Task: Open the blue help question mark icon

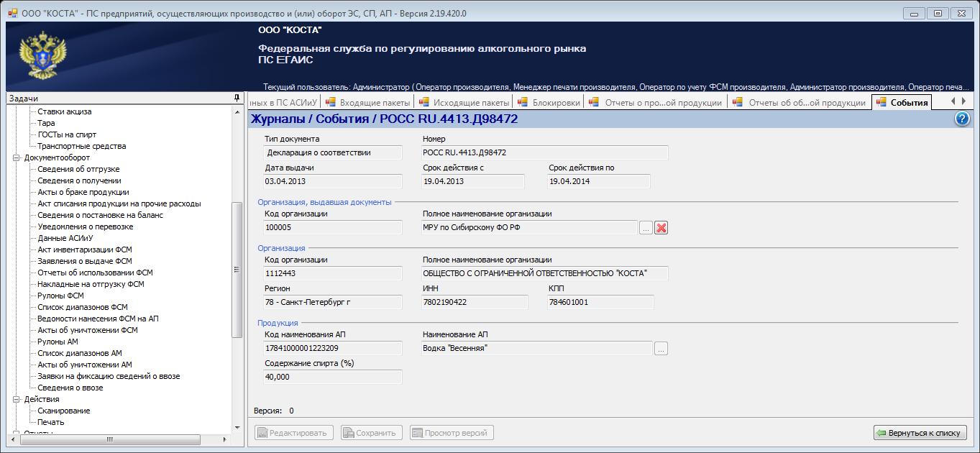Action: point(963,119)
